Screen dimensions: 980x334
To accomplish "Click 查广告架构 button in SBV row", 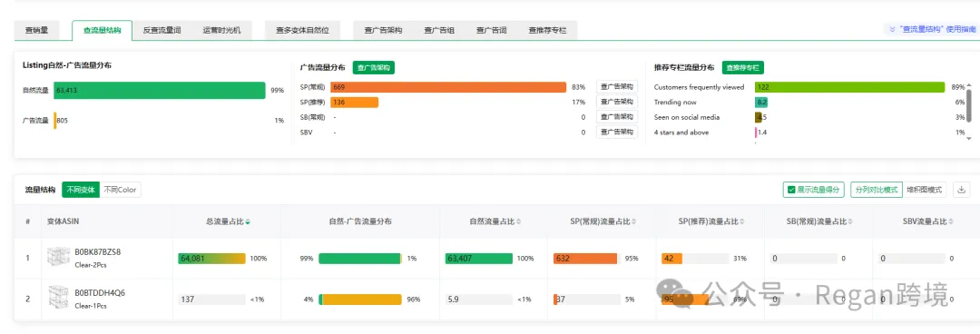I will pos(617,132).
